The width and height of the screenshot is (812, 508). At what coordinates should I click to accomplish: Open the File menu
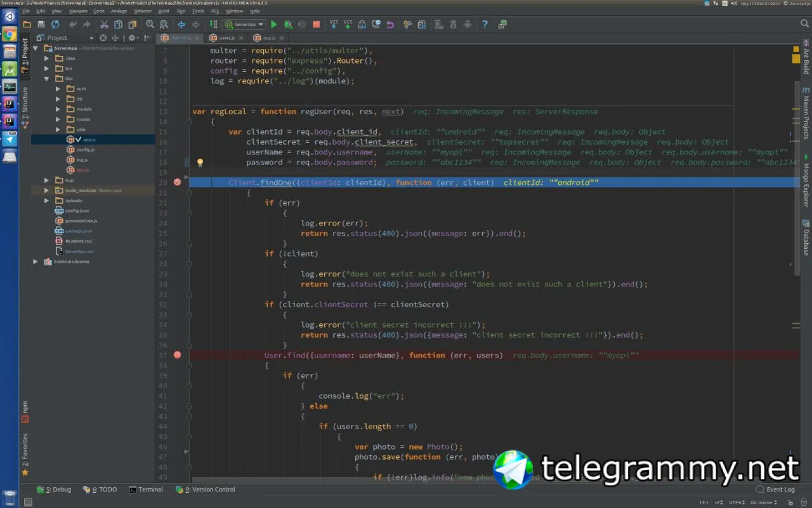(x=26, y=11)
